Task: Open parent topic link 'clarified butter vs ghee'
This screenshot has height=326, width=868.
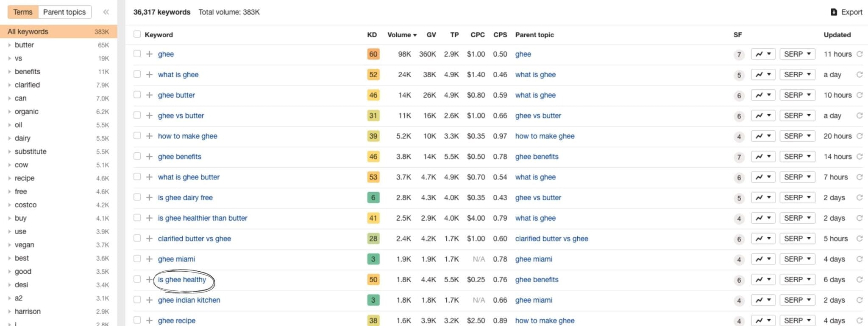Action: 551,239
